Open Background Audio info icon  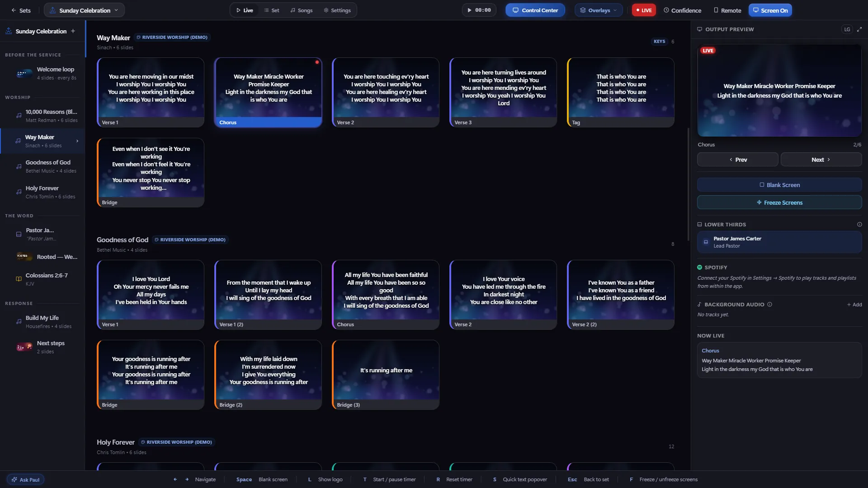(x=769, y=305)
